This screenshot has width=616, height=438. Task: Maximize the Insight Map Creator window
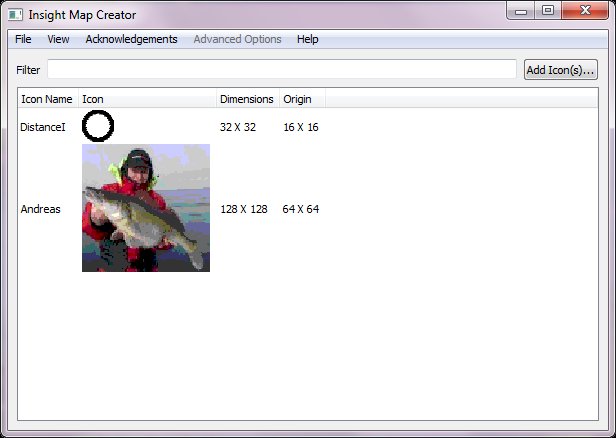[547, 11]
